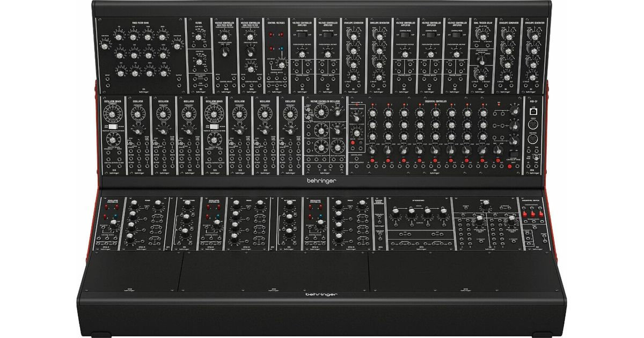Click the Behringer logo on the bottom front edge
This screenshot has height=338, width=644.
(x=321, y=295)
